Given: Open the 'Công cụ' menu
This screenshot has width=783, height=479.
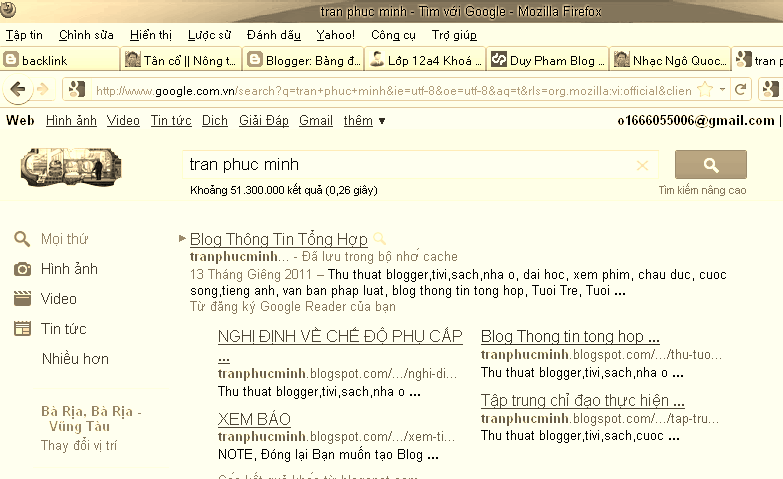Looking at the screenshot, I should [393, 34].
